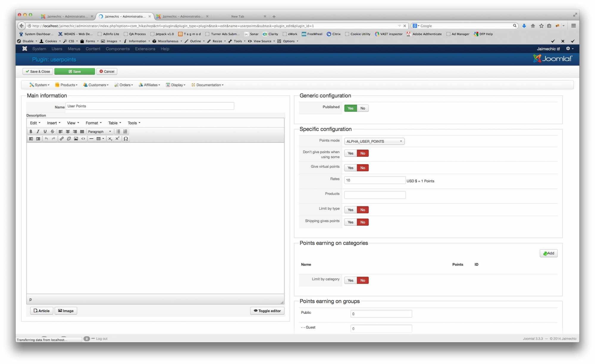The width and height of the screenshot is (595, 364).
Task: Set Shipping gives points to Yes
Action: click(350, 222)
